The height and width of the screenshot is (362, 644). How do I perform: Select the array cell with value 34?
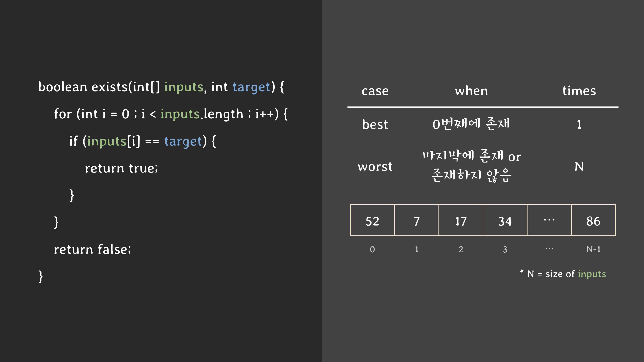(x=505, y=220)
